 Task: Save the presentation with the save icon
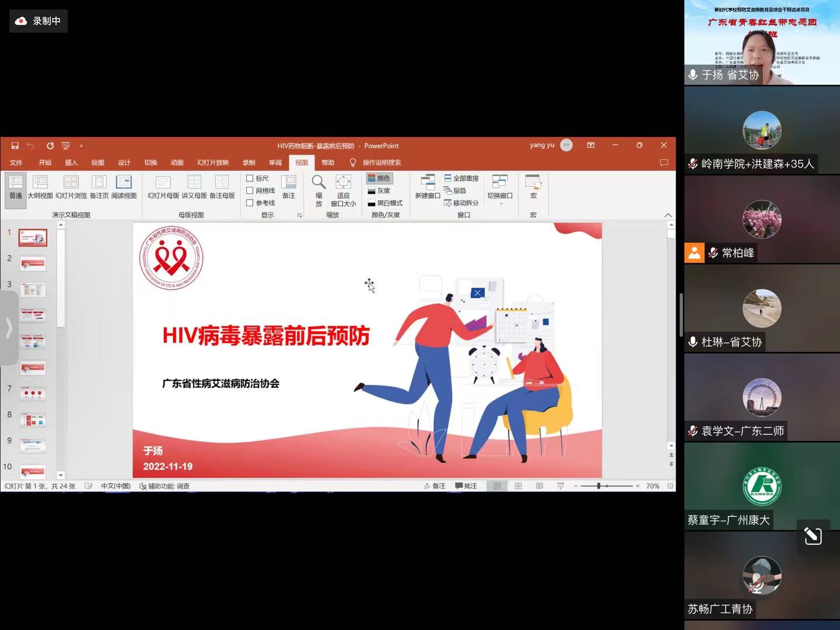pos(15,146)
